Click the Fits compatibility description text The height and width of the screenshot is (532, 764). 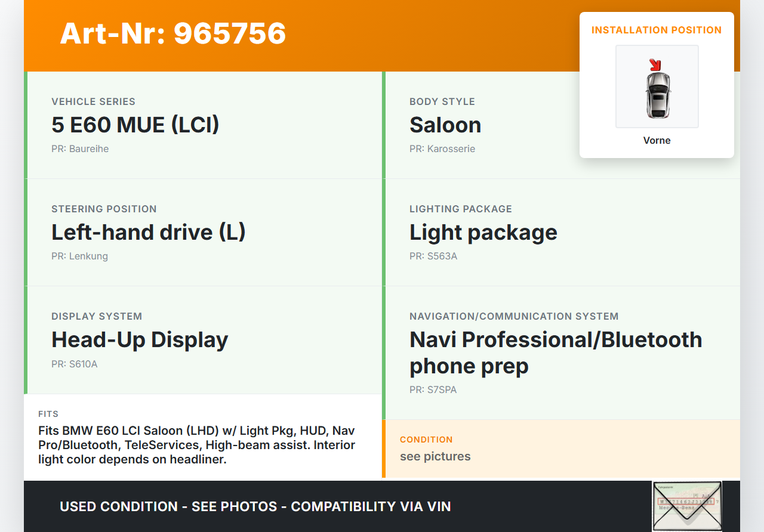[x=197, y=445]
